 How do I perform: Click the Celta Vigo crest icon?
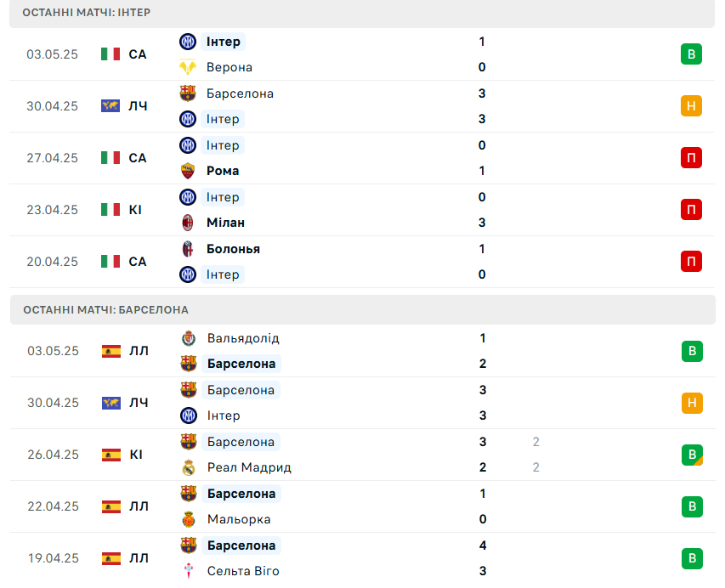(189, 571)
